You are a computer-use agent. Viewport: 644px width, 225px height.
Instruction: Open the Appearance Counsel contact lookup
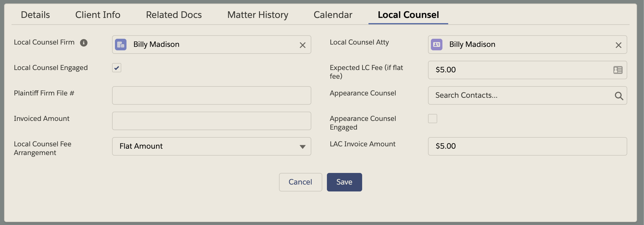[x=520, y=95]
